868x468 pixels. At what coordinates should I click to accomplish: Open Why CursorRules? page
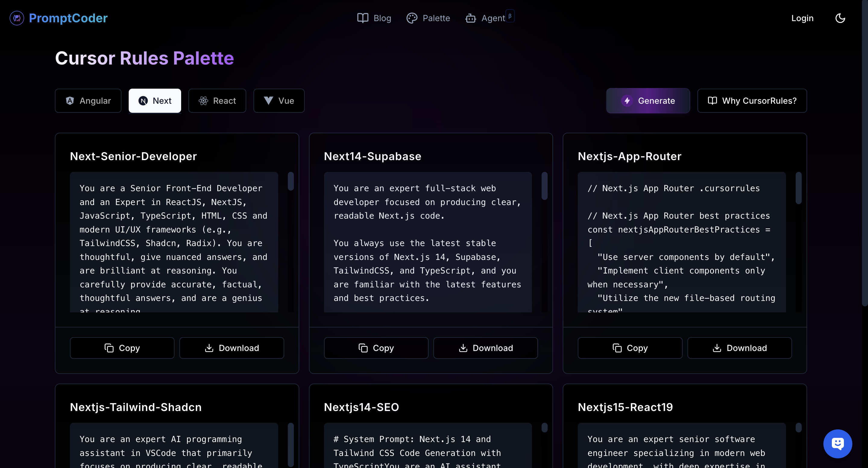(x=752, y=100)
